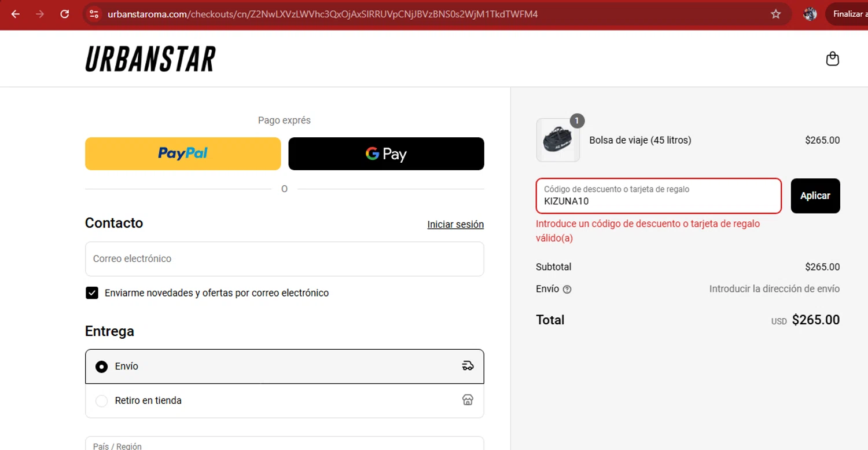Select Retiro en tienda radio option
Viewport: 868px width, 450px height.
(101, 401)
